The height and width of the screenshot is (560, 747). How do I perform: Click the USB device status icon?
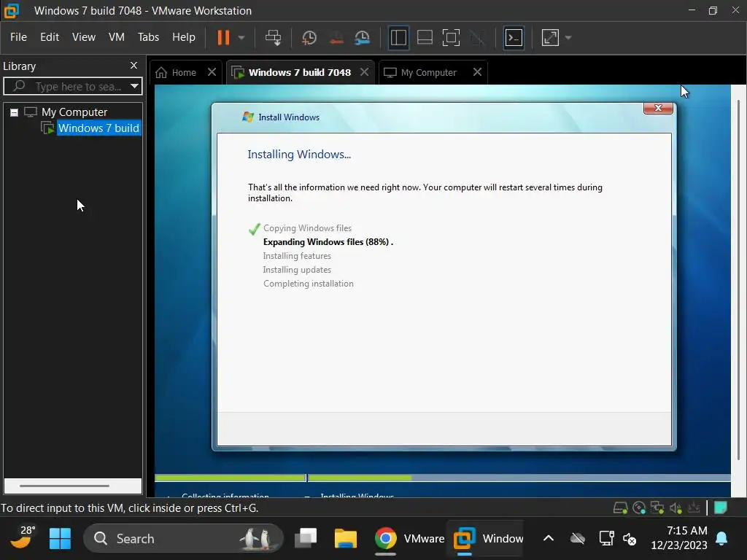694,508
